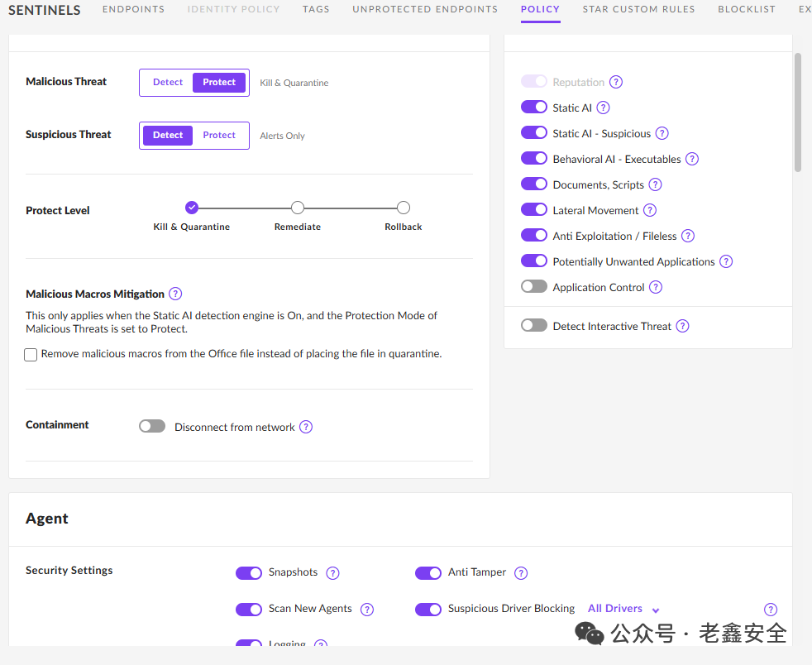812x665 pixels.
Task: Open help icon next to Static AI
Action: click(603, 108)
